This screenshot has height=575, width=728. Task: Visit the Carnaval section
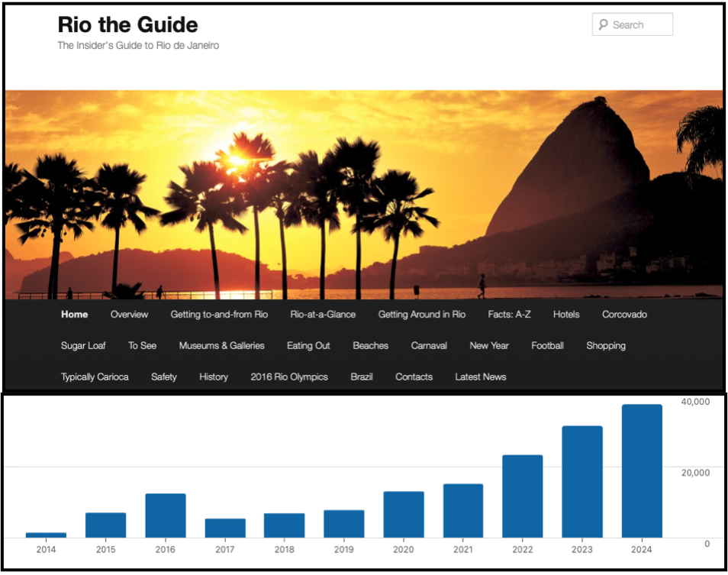[429, 346]
